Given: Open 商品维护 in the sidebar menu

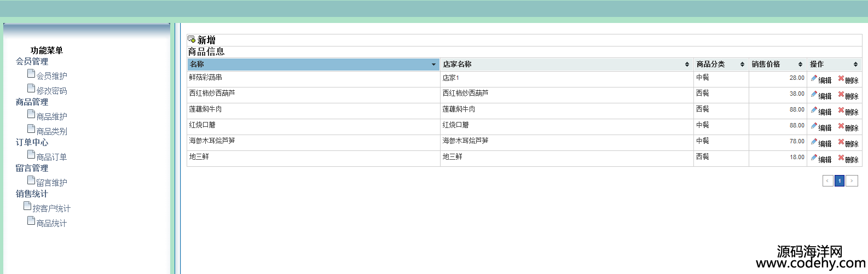Looking at the screenshot, I should tap(51, 116).
